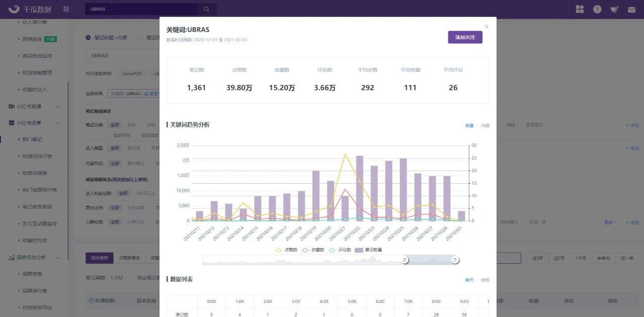644x317 pixels.
Task: Toggle the sidebar collapse icon
Action: coord(66,9)
